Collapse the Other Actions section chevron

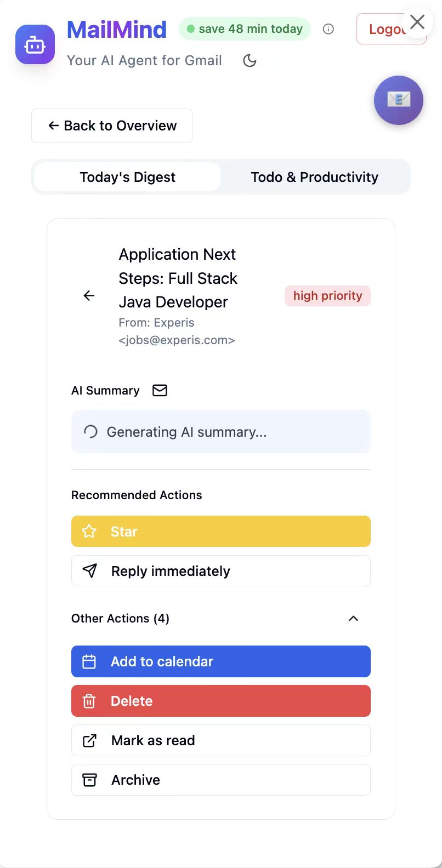pyautogui.click(x=353, y=618)
